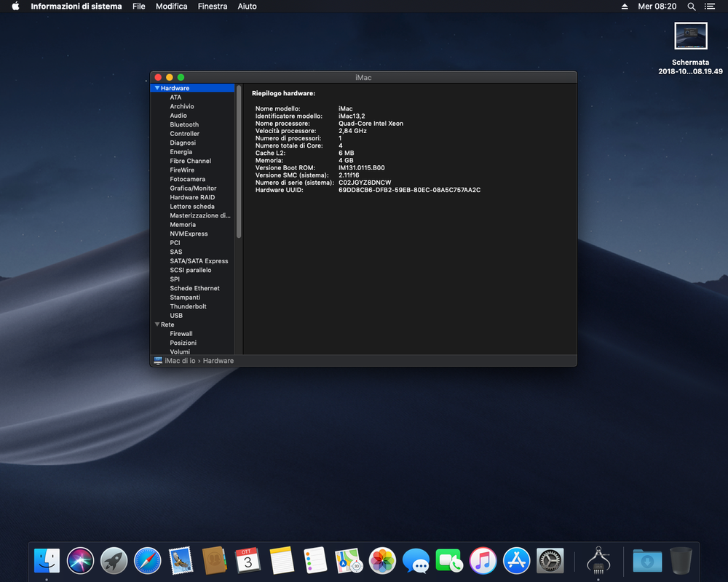Screen dimensions: 728x582
Task: Open the Finestra menu
Action: [212, 7]
